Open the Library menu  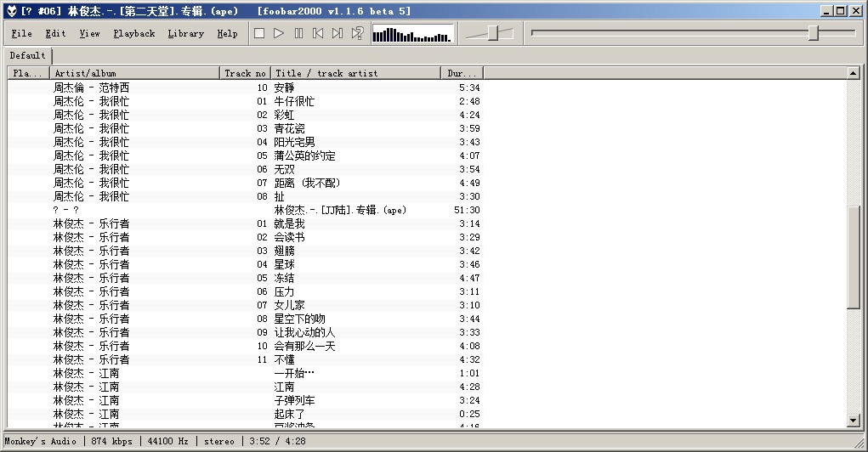[x=186, y=33]
